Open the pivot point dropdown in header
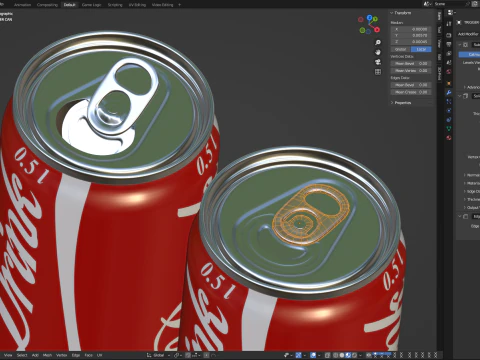Image resolution: width=480 pixels, height=360 pixels. coord(178,355)
